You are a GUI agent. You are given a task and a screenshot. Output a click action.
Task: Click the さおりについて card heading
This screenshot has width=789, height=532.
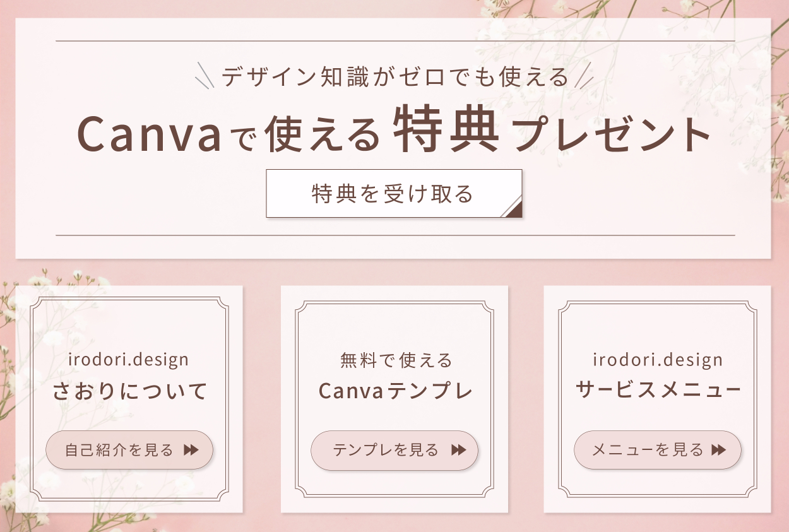pyautogui.click(x=129, y=391)
